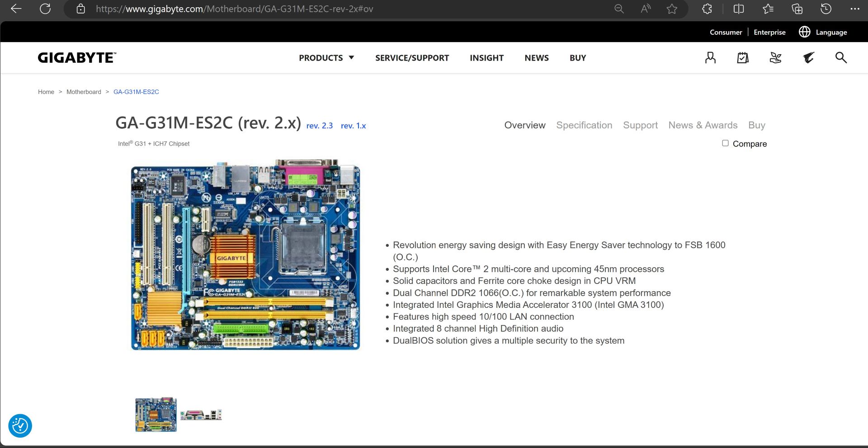
Task: Tick the Compare checkbox
Action: [725, 143]
